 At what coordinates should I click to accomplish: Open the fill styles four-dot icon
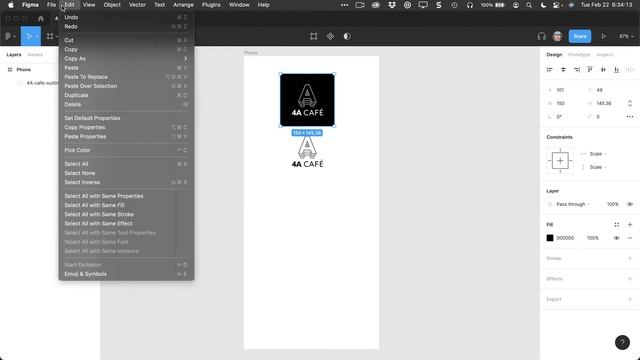617,224
